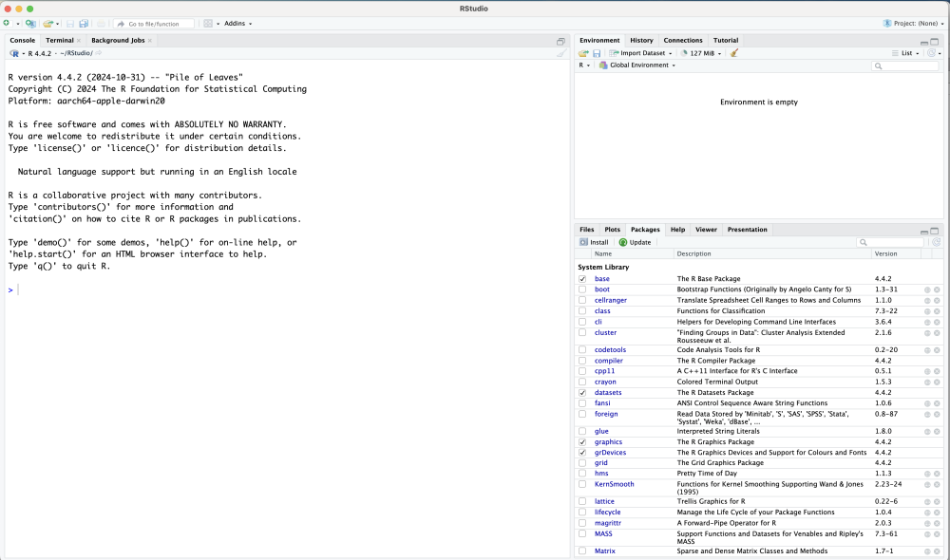Viewport: 950px width, 560px height.
Task: Click the Print document icon
Action: 102,24
